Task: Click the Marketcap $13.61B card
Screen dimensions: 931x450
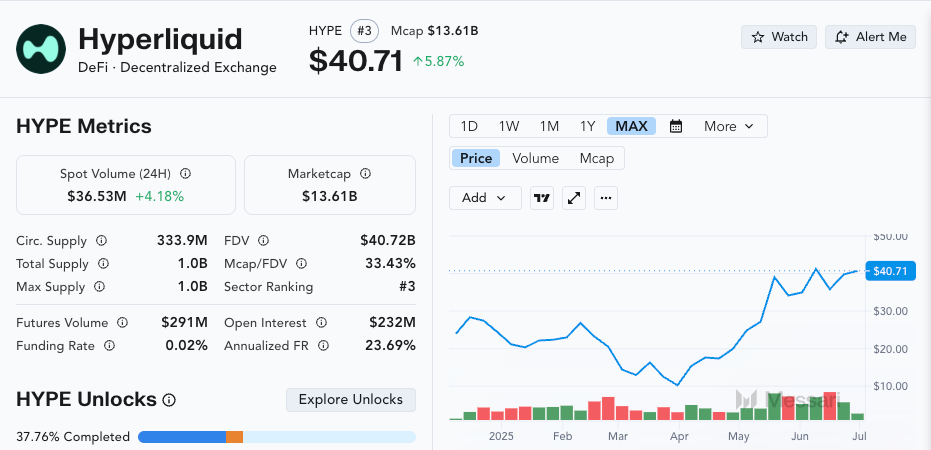Action: 330,185
